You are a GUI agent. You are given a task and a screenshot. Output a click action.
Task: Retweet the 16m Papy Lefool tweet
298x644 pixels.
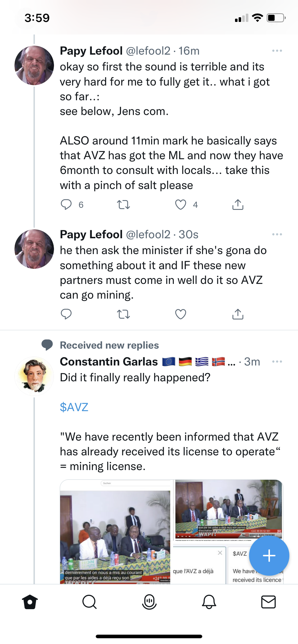click(x=123, y=205)
